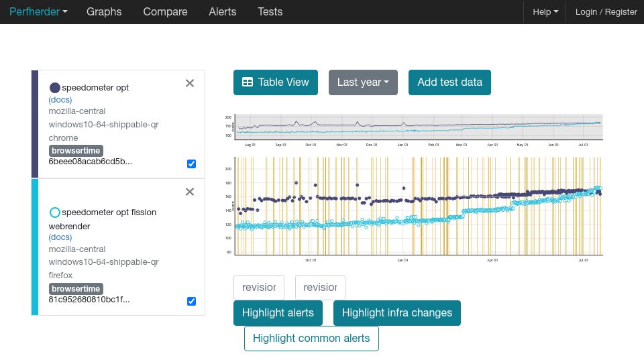This screenshot has width=644, height=362.
Task: Click 'webrender' label in fission series
Action: pos(69,227)
